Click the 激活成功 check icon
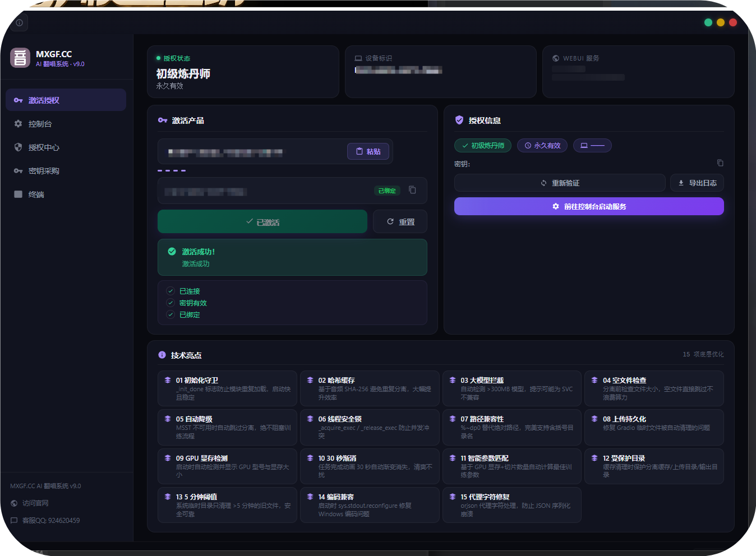 172,252
